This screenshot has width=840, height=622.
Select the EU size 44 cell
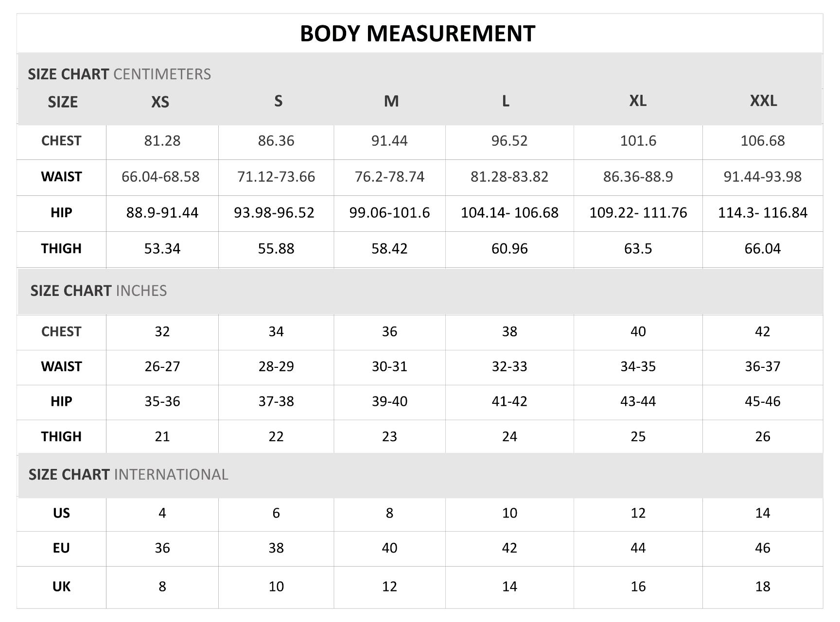click(x=638, y=548)
